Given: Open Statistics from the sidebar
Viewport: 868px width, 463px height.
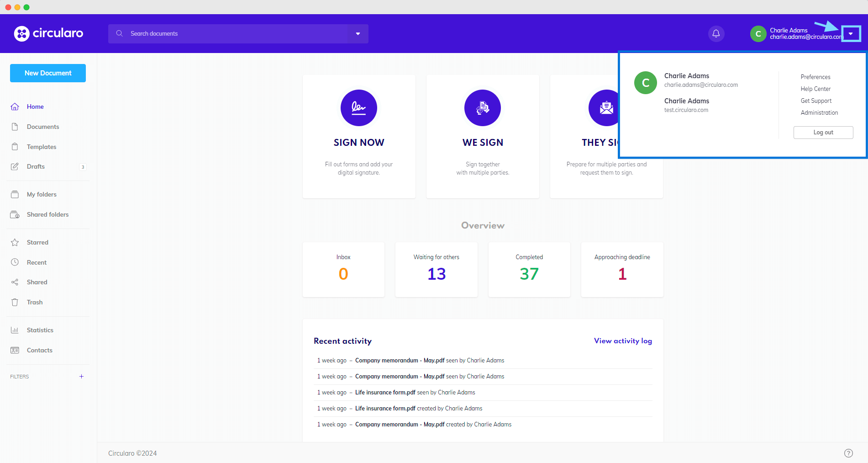Looking at the screenshot, I should pos(40,330).
